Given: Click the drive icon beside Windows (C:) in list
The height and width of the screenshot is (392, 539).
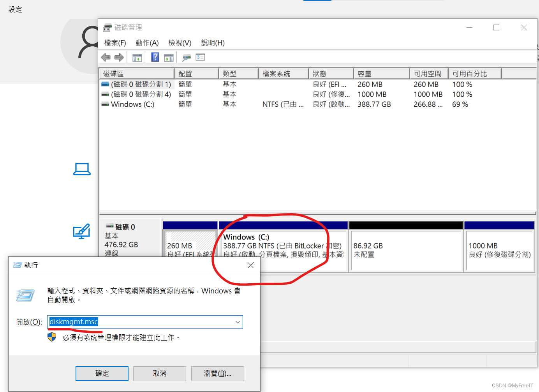Looking at the screenshot, I should tap(105, 104).
